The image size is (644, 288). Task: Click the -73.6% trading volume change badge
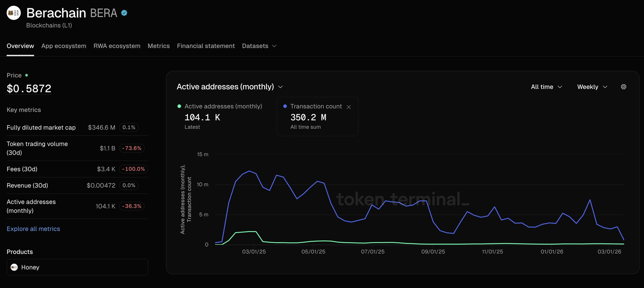pos(132,148)
